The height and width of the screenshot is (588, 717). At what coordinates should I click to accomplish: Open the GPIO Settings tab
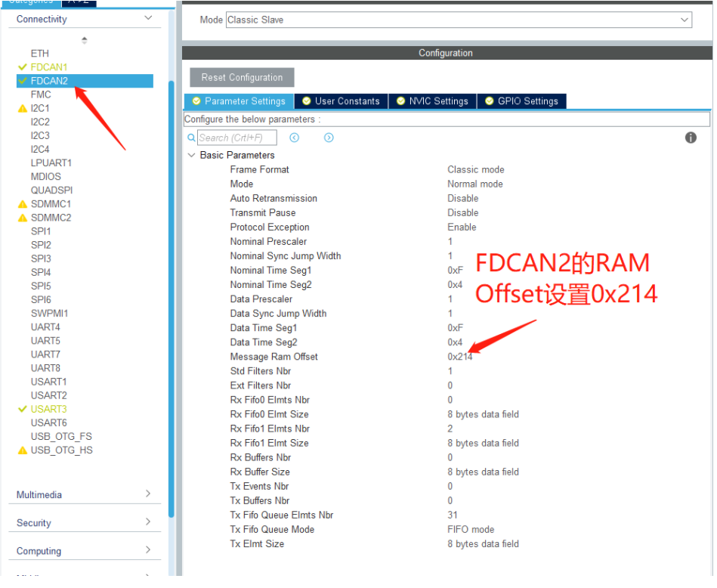pyautogui.click(x=529, y=101)
